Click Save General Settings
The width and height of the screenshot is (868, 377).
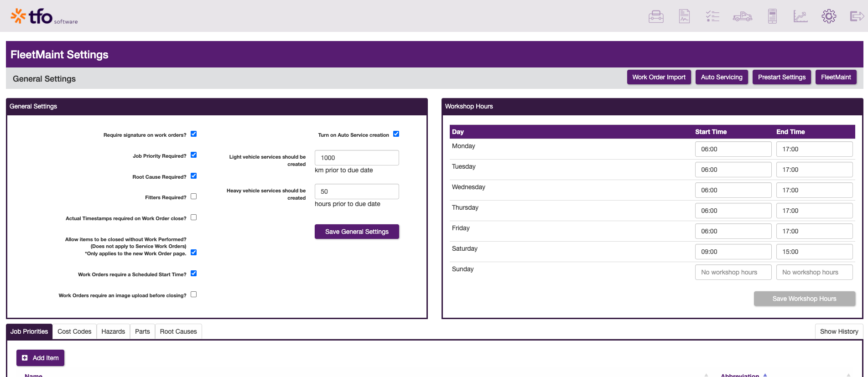pyautogui.click(x=357, y=232)
